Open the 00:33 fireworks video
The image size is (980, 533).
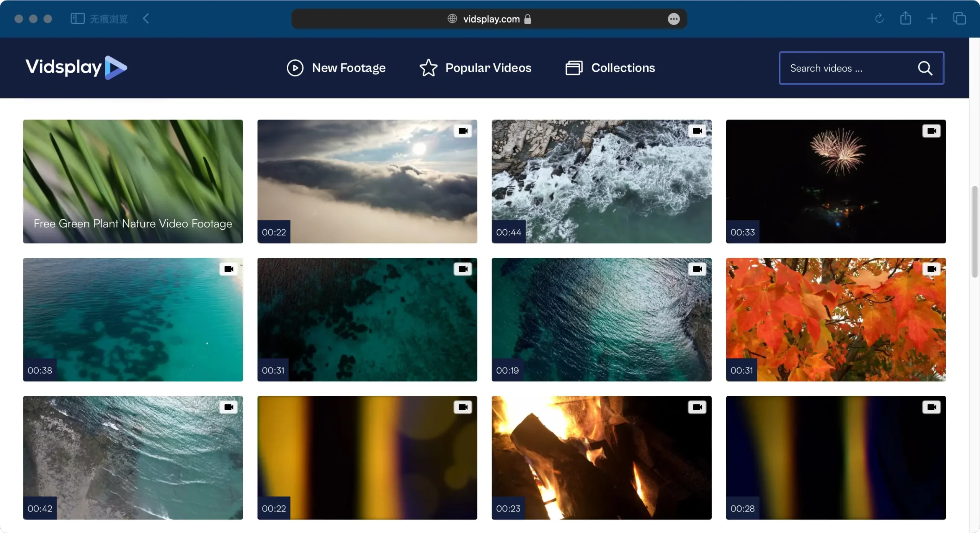tap(836, 181)
